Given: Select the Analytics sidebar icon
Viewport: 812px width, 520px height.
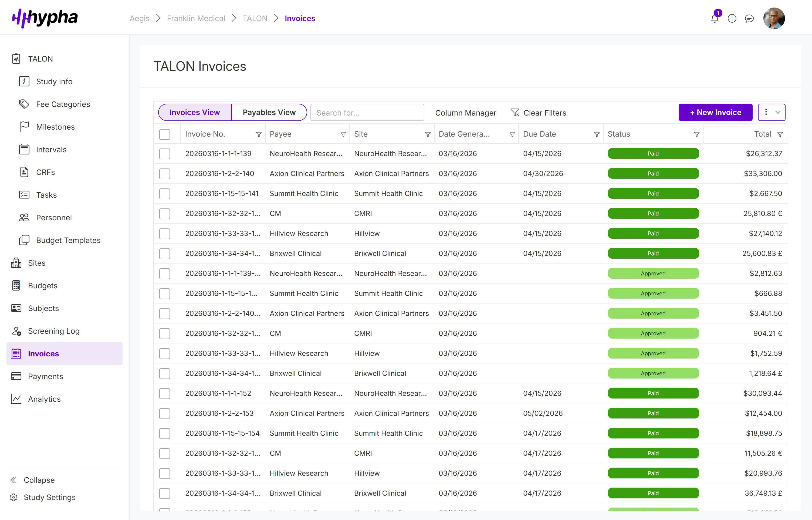Looking at the screenshot, I should pyautogui.click(x=16, y=399).
